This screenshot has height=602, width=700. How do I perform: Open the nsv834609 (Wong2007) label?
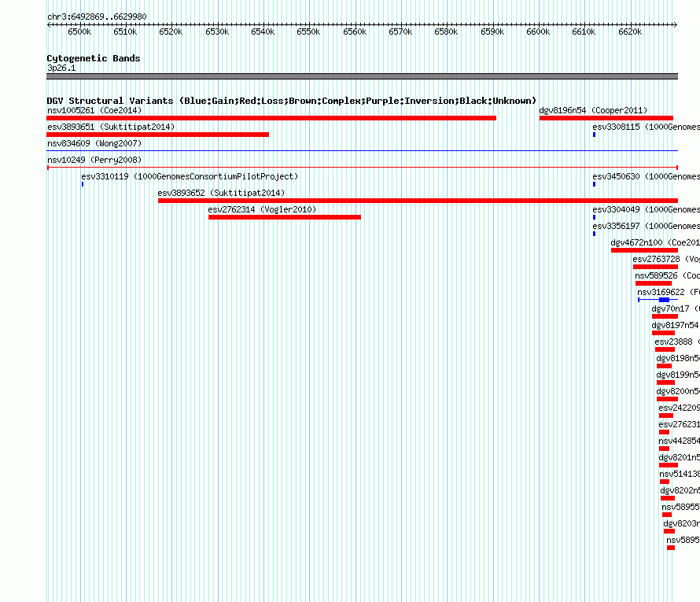(94, 143)
